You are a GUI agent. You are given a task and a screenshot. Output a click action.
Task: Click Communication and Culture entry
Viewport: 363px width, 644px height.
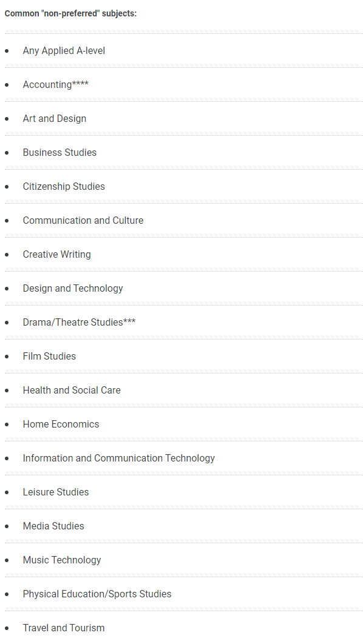click(x=83, y=221)
